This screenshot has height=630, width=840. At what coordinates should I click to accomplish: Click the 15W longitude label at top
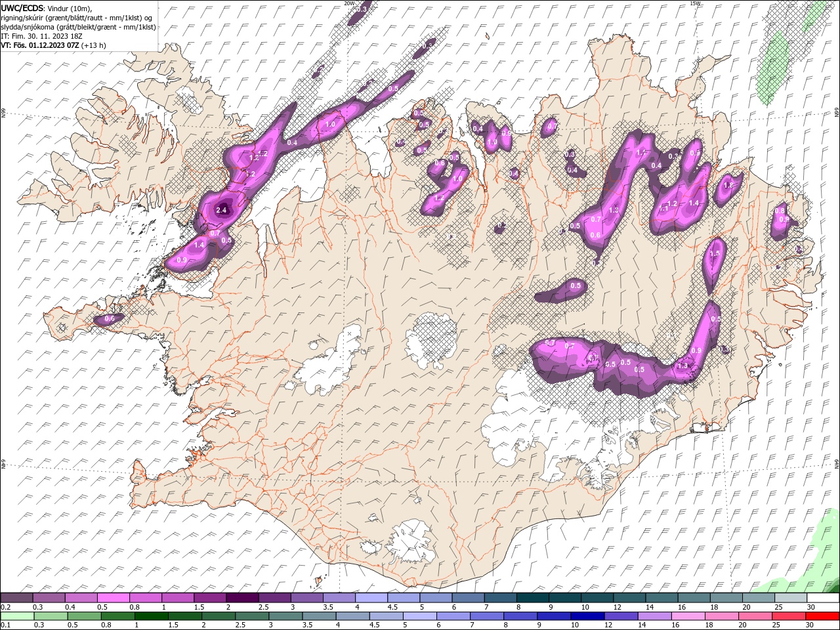696,3
